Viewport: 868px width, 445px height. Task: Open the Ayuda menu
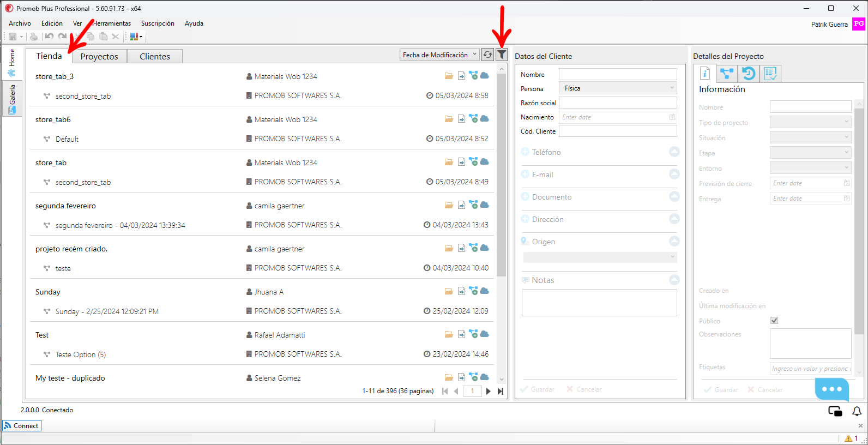pyautogui.click(x=194, y=23)
